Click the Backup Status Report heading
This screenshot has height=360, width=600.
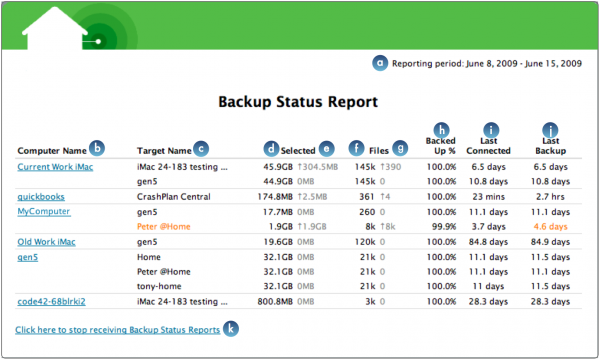[298, 102]
